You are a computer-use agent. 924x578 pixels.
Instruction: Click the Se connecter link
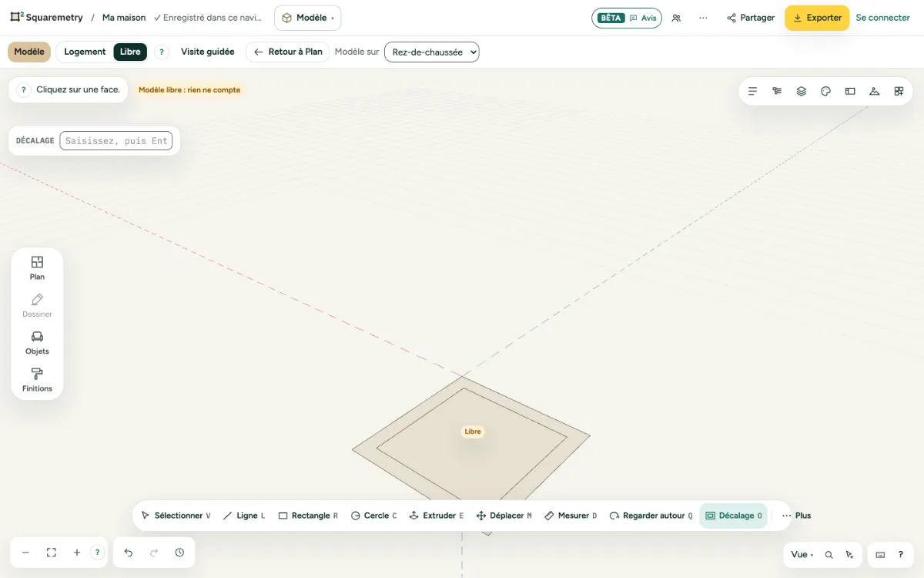point(882,18)
